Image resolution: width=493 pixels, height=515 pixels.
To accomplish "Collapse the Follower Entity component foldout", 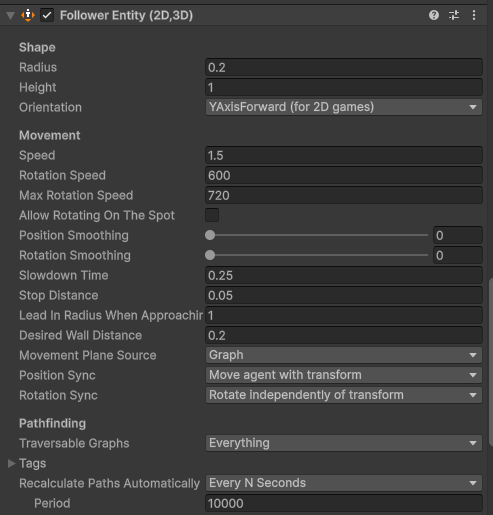I will tap(11, 15).
